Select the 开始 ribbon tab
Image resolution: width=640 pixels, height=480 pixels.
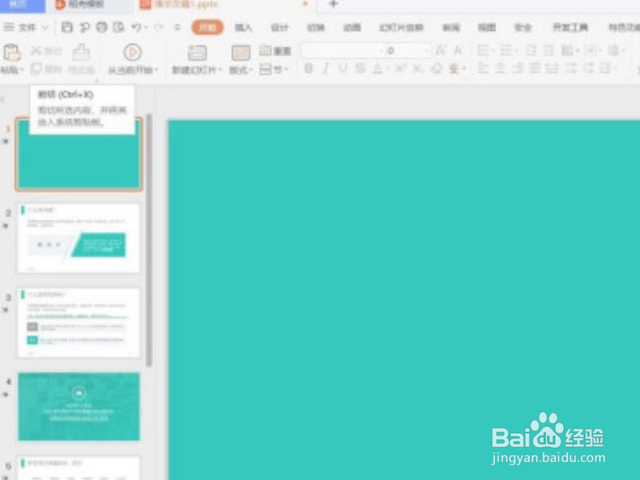207,27
